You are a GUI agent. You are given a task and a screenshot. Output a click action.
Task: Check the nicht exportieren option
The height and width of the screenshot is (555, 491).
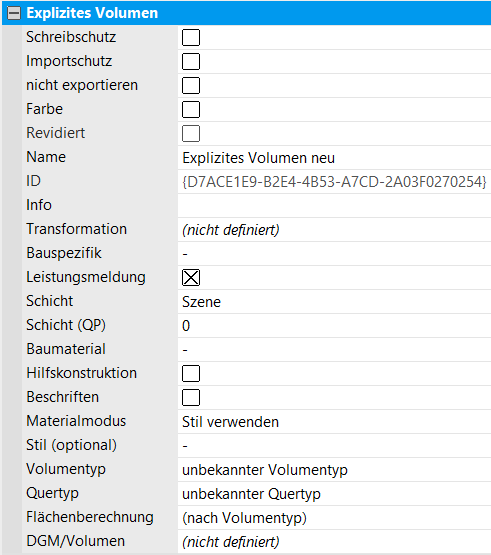(191, 86)
